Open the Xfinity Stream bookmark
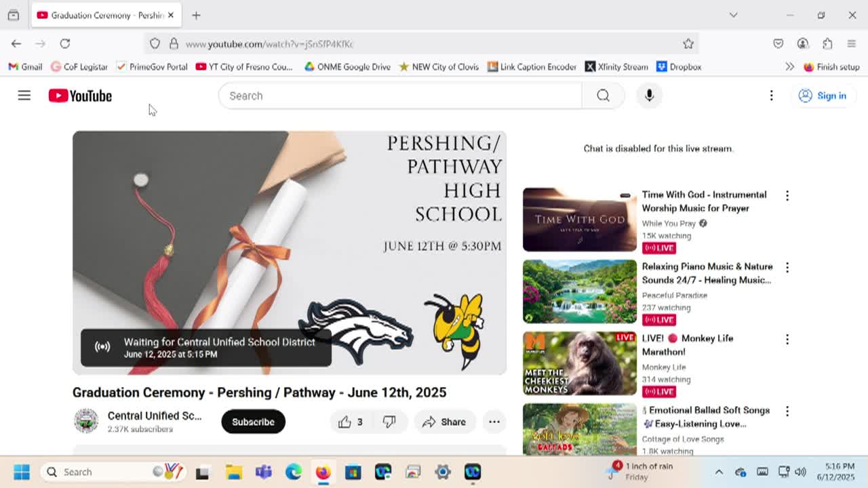The height and width of the screenshot is (488, 868). tap(616, 66)
